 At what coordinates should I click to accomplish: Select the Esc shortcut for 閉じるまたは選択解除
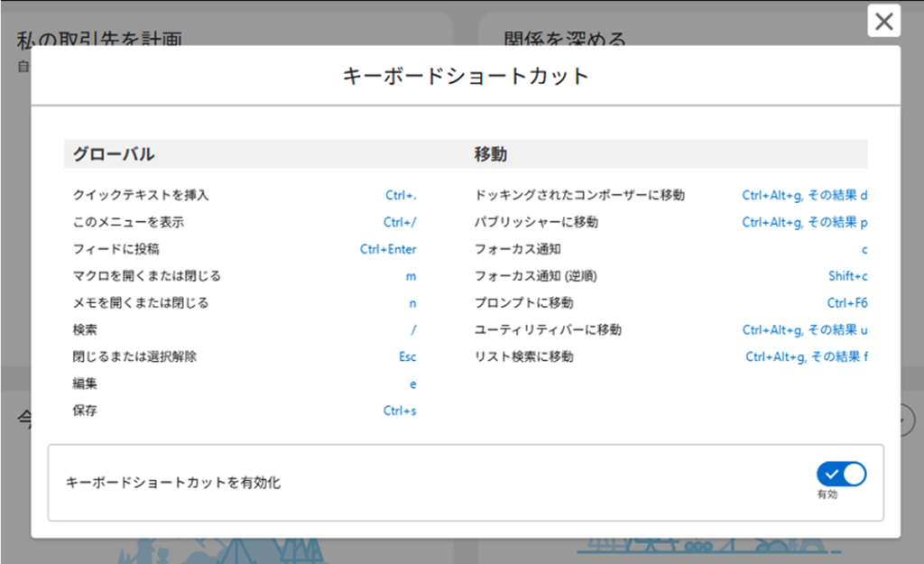click(408, 356)
